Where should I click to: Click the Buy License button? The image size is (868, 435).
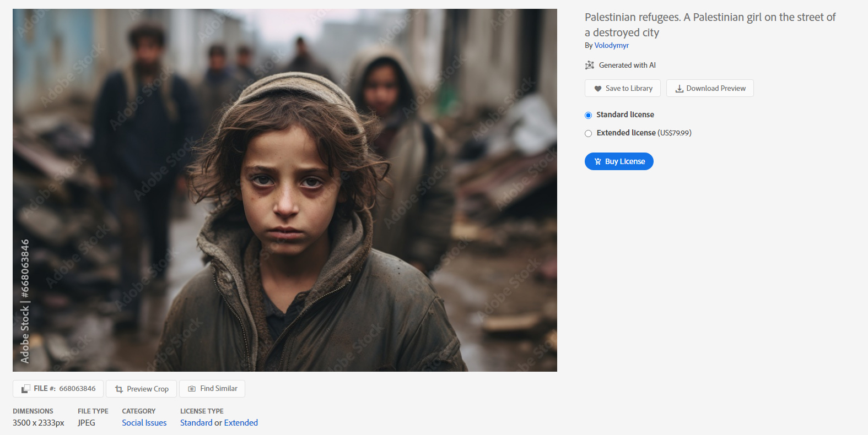click(619, 161)
